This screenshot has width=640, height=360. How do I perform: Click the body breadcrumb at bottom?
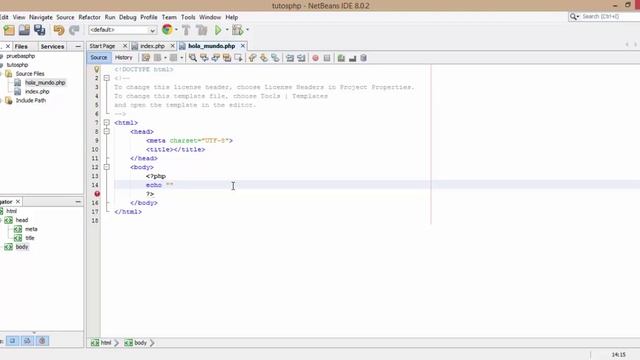[x=140, y=343]
